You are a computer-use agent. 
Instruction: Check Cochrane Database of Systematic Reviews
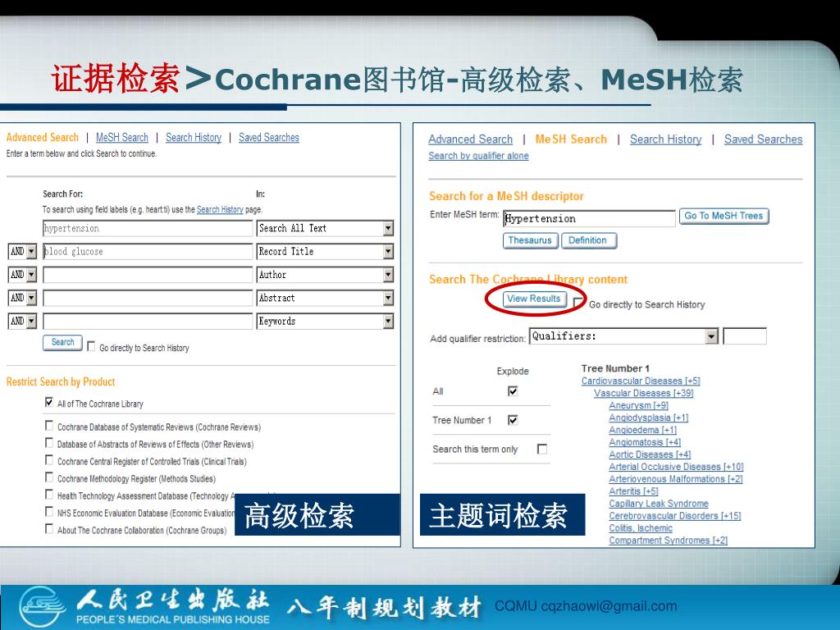[49, 426]
